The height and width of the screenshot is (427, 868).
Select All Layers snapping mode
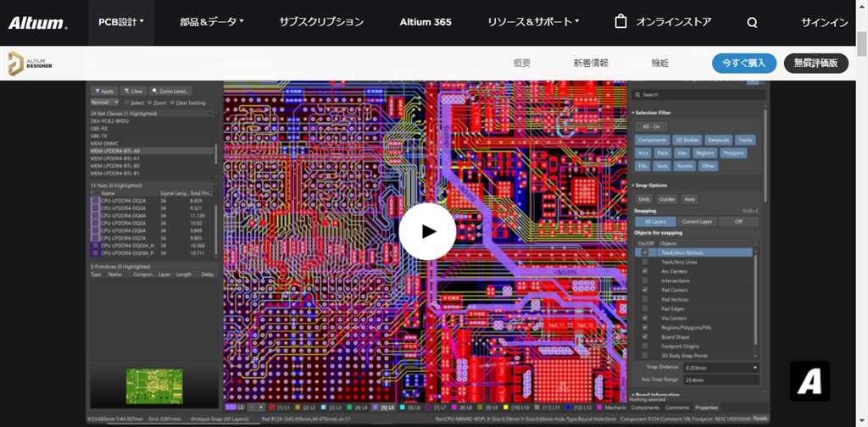(x=655, y=221)
